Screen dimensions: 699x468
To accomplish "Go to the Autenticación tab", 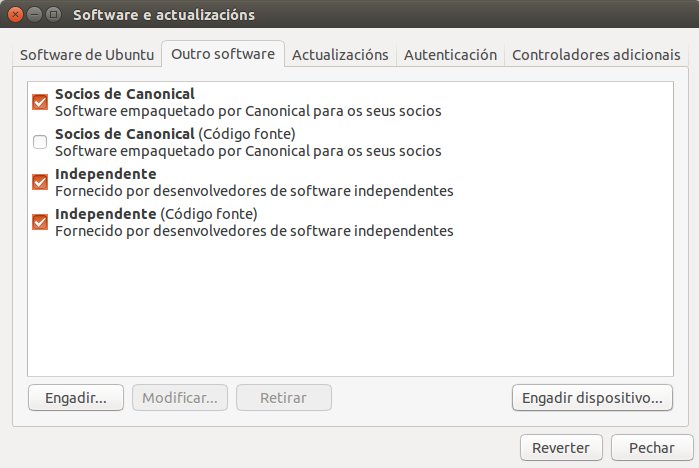I will (450, 55).
